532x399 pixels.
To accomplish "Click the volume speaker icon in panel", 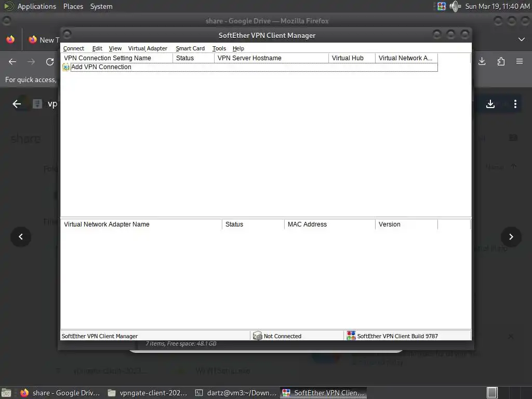I will [455, 6].
